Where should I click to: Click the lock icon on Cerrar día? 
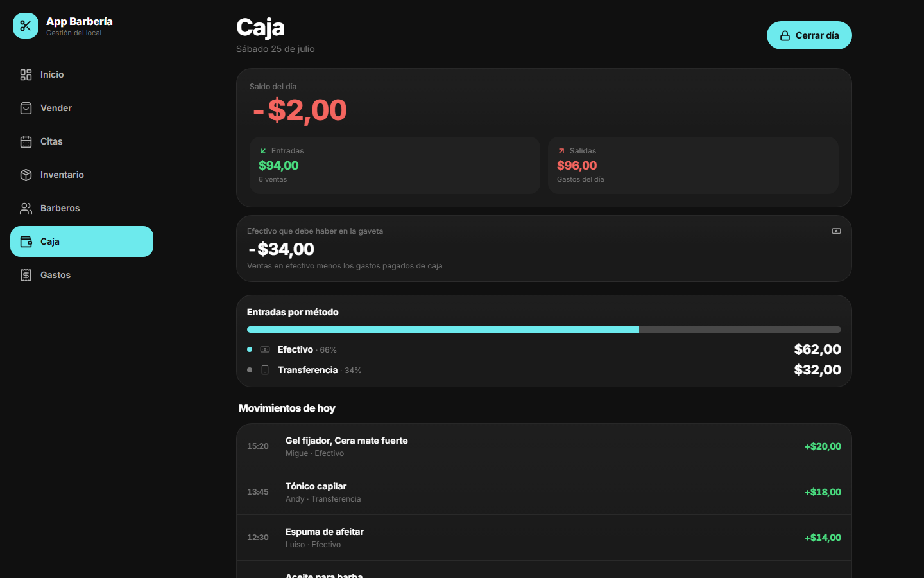[x=785, y=36]
